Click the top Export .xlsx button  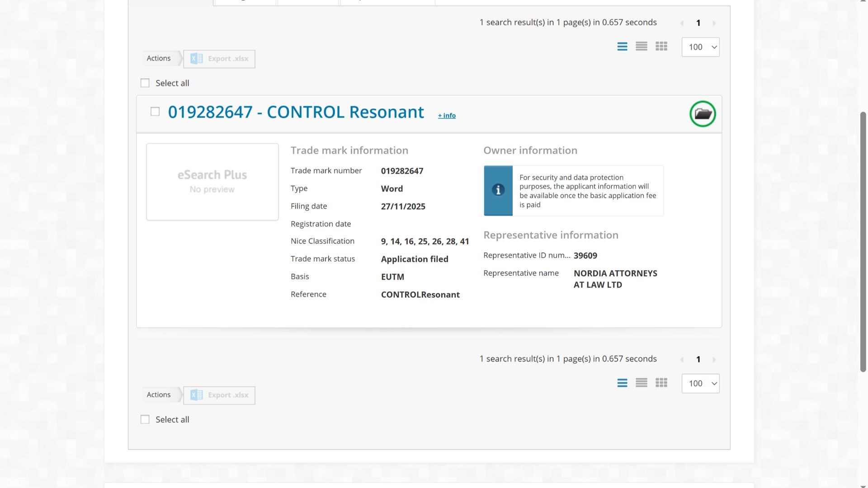click(219, 59)
